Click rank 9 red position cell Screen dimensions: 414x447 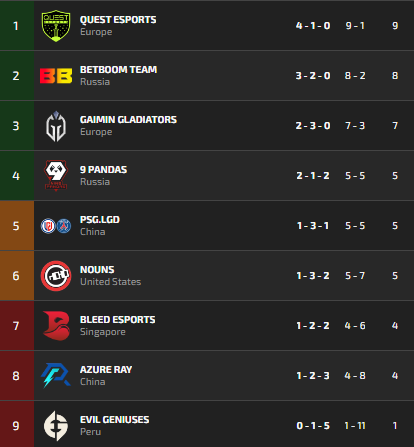tap(17, 424)
